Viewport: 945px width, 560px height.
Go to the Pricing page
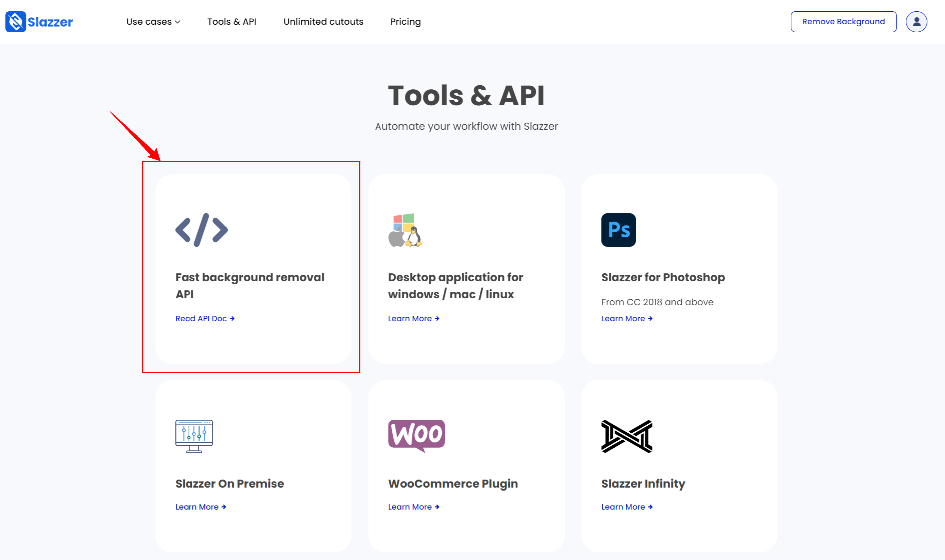click(x=405, y=22)
